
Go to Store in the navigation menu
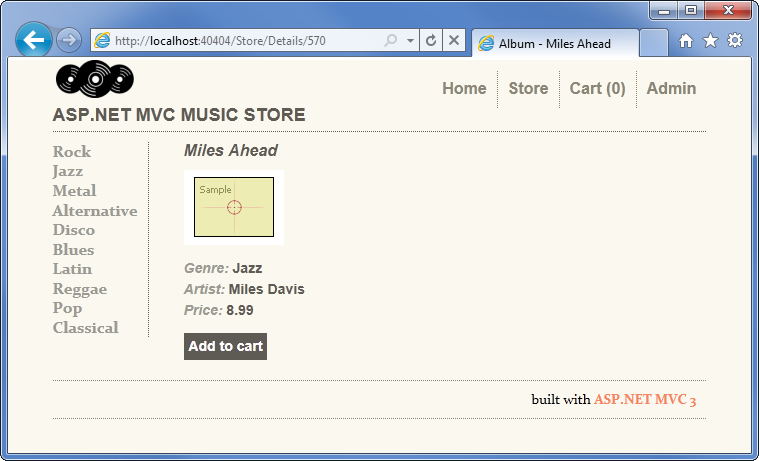pos(528,88)
